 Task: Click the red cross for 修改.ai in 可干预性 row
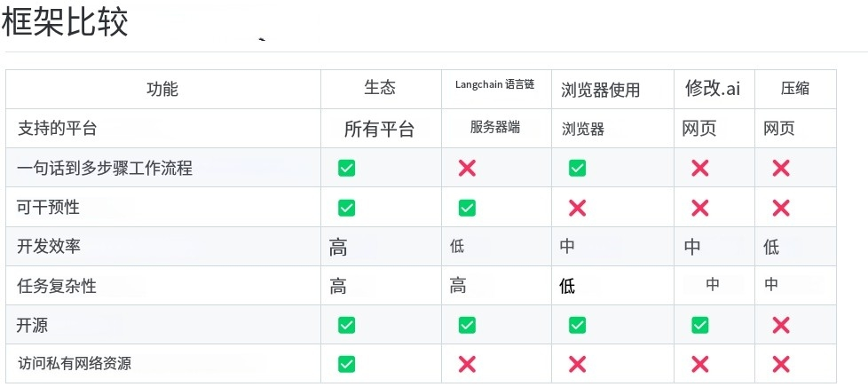[x=699, y=208]
